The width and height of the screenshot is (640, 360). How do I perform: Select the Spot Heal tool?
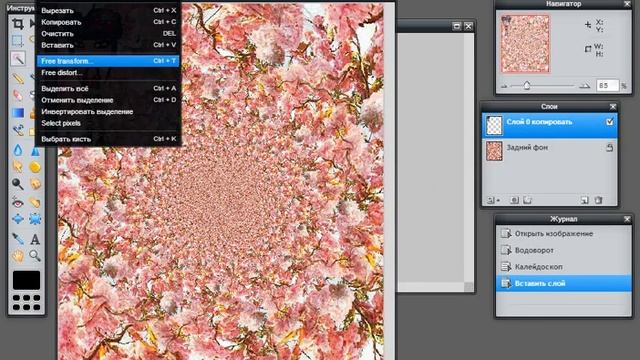coord(35,202)
